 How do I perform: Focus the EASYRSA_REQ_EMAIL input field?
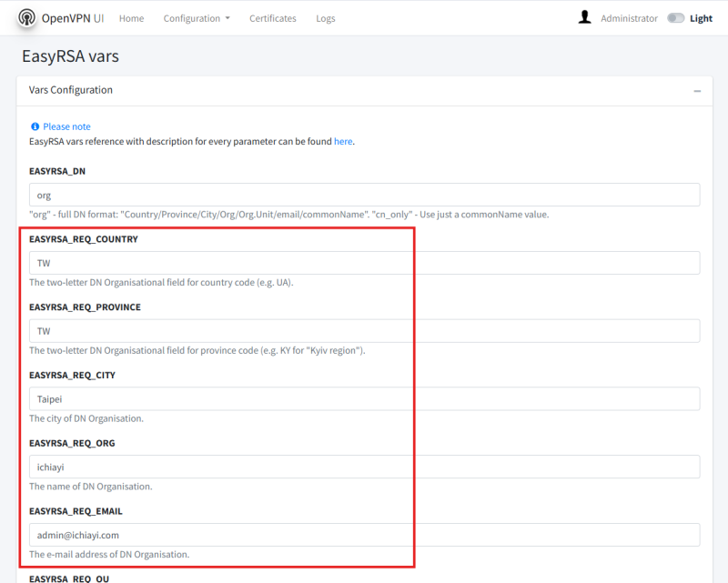365,535
